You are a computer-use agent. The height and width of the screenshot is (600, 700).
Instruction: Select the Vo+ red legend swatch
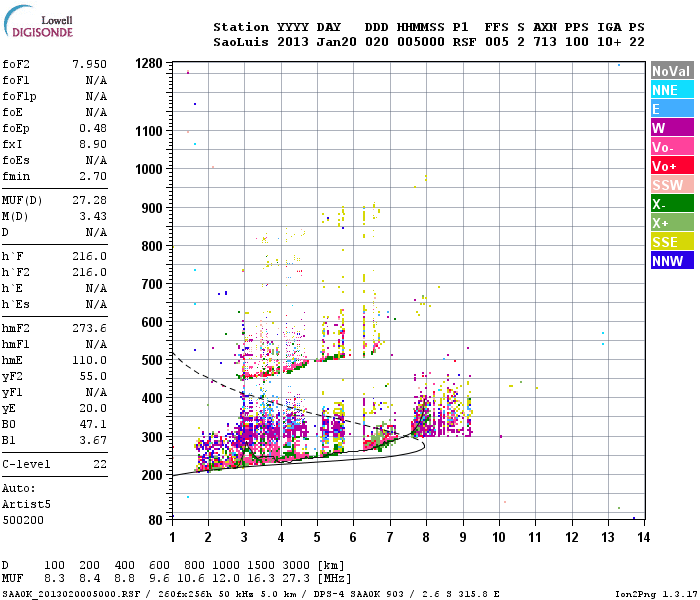pyautogui.click(x=672, y=166)
